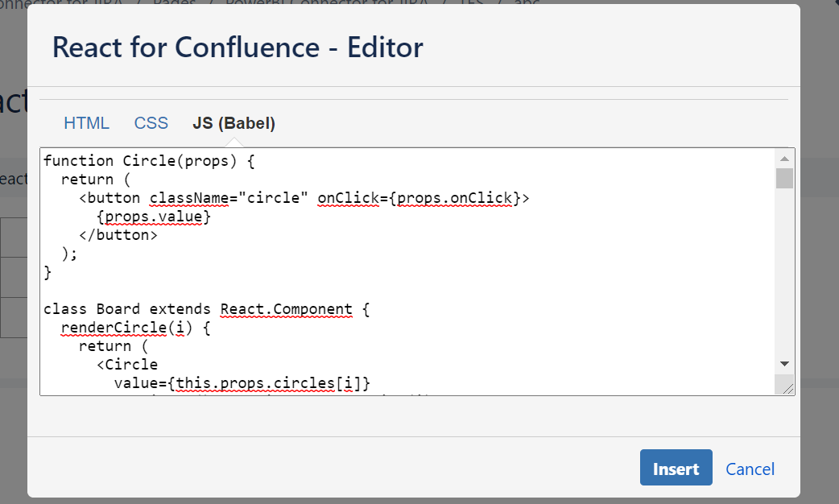The height and width of the screenshot is (504, 839).
Task: Switch to the HTML tab
Action: pyautogui.click(x=86, y=123)
